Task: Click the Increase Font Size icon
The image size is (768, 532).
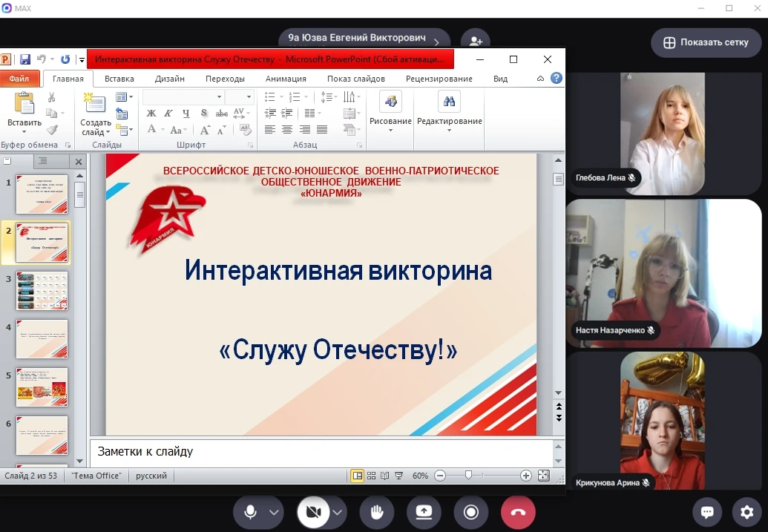Action: [x=206, y=130]
